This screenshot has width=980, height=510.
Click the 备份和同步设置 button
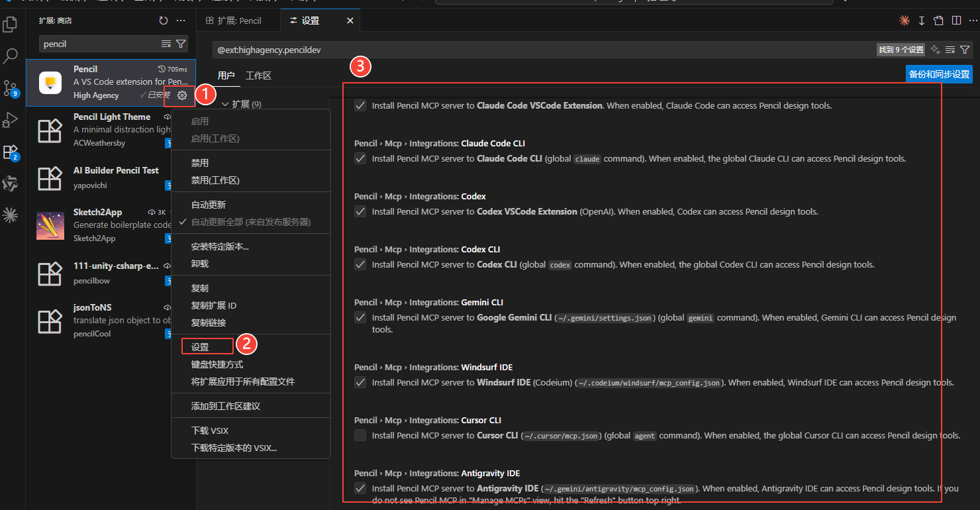939,74
